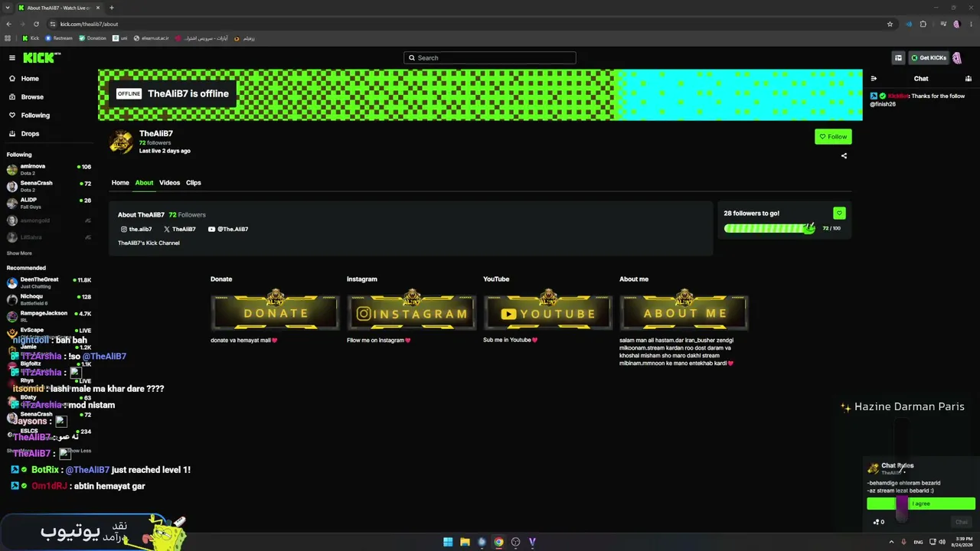Expand the following list with Show More
This screenshot has height=551, width=980.
point(19,253)
